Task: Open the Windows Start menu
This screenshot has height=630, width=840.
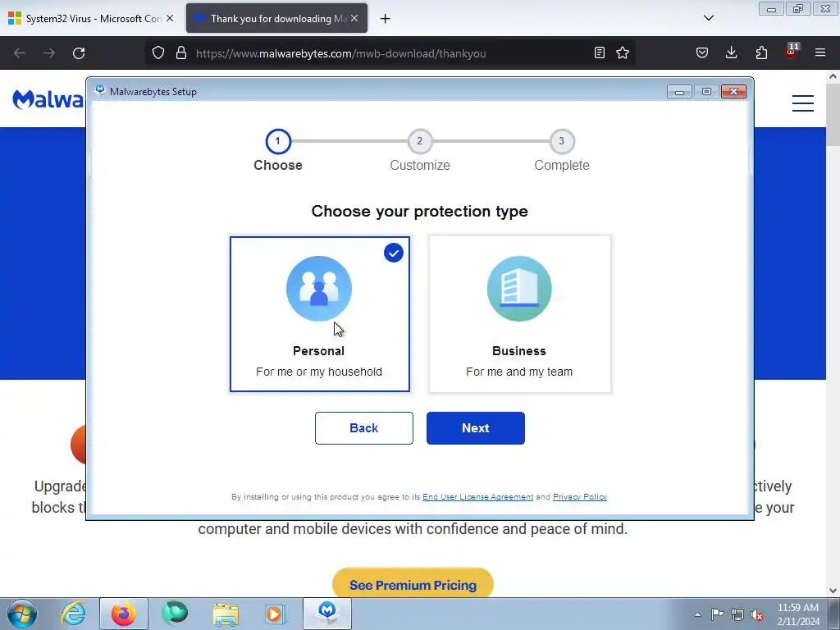Action: [x=22, y=614]
